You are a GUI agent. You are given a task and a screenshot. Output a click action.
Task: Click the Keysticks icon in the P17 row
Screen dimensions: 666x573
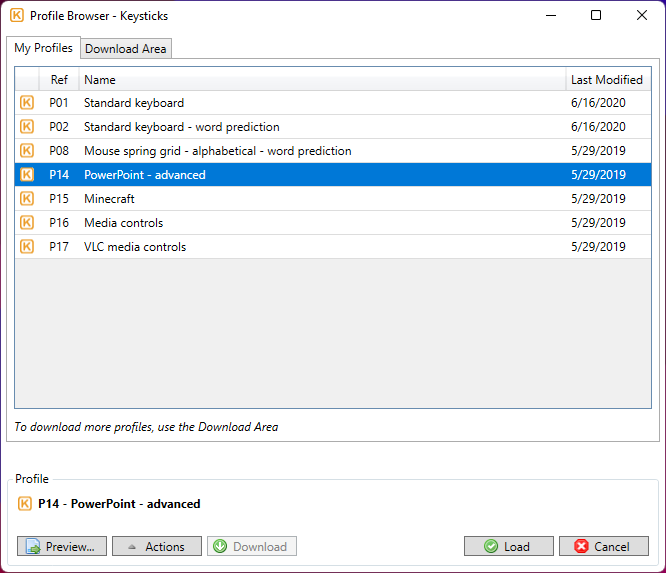click(27, 247)
